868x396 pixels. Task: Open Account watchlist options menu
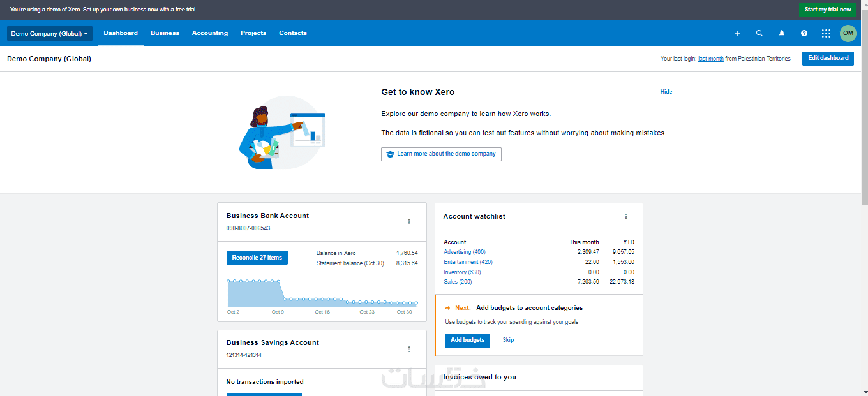pyautogui.click(x=626, y=216)
